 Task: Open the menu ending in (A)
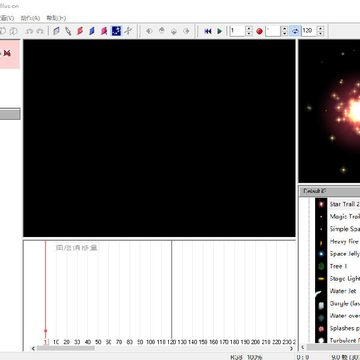point(30,18)
